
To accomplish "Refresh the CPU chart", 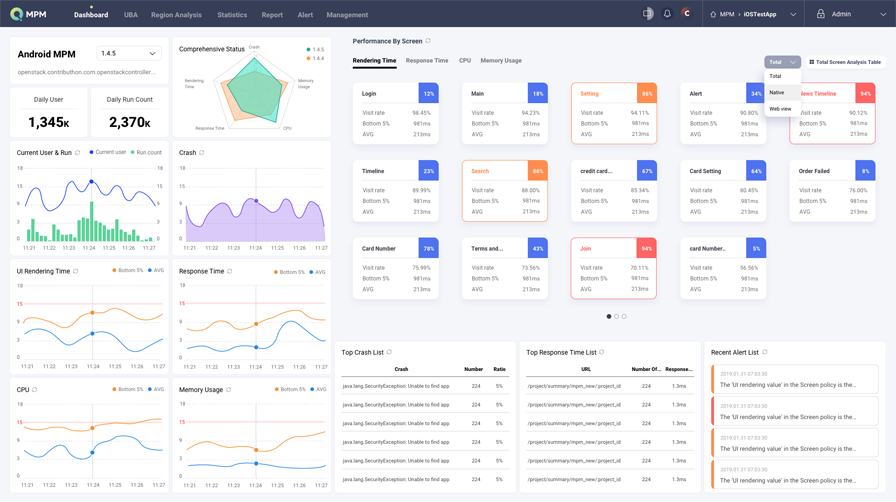I will coord(34,389).
